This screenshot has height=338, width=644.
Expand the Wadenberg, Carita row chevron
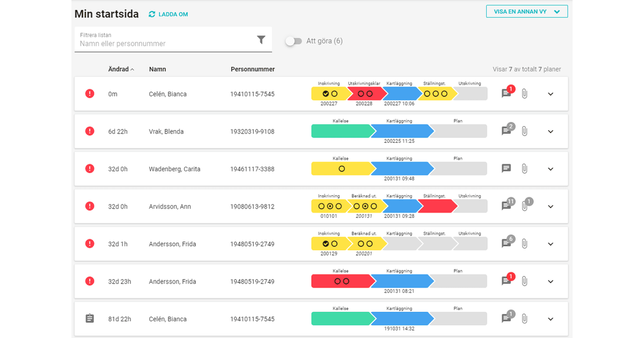pos(551,169)
